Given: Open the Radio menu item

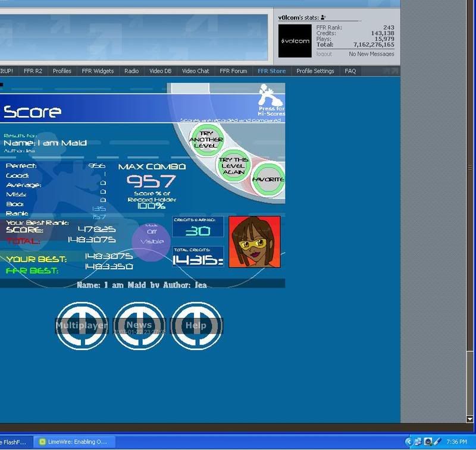Looking at the screenshot, I should tap(131, 71).
